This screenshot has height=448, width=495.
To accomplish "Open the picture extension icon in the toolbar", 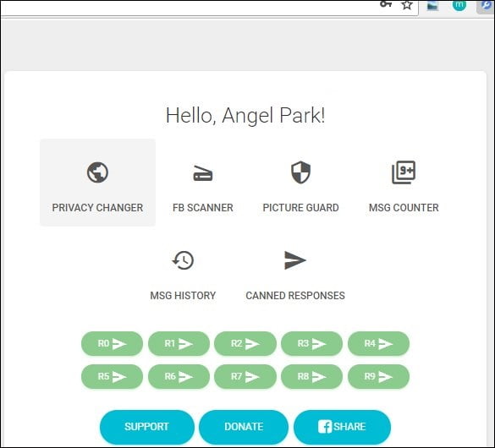I will point(432,5).
